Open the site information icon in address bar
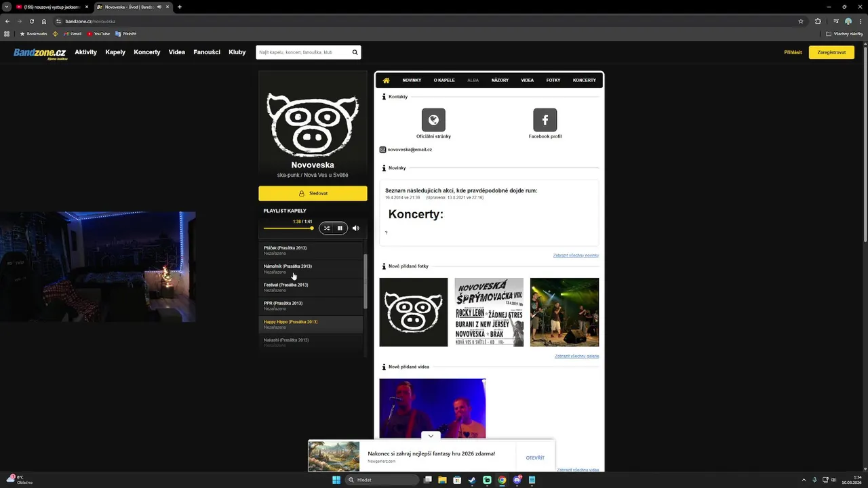Image resolution: width=868 pixels, height=488 pixels. point(59,21)
